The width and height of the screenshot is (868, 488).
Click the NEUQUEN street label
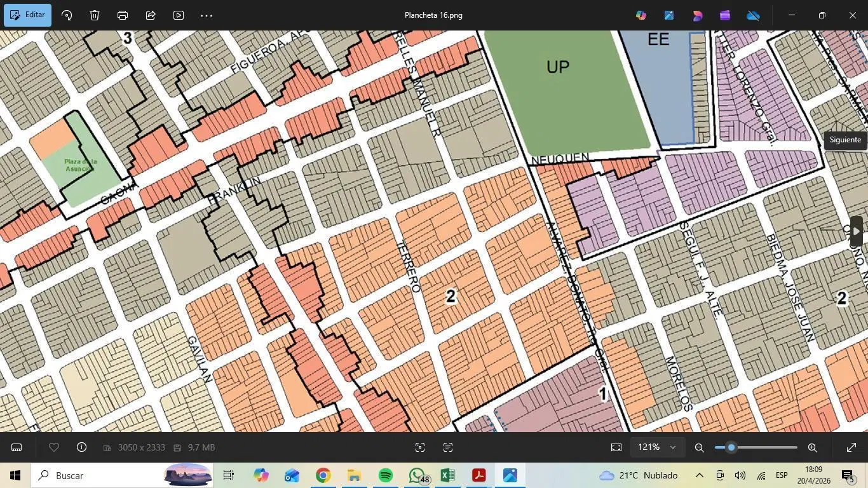coord(560,158)
